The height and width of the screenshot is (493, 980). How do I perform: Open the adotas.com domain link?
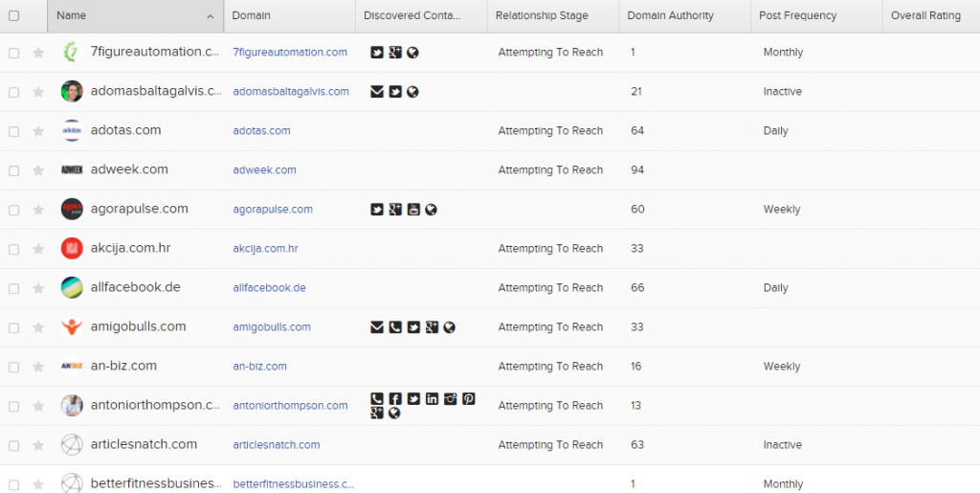(x=261, y=130)
